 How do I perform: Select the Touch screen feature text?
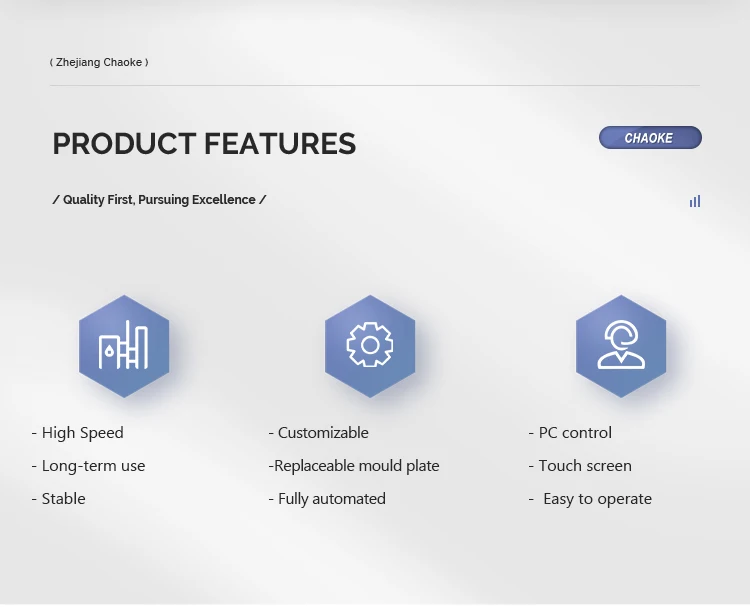tap(585, 466)
